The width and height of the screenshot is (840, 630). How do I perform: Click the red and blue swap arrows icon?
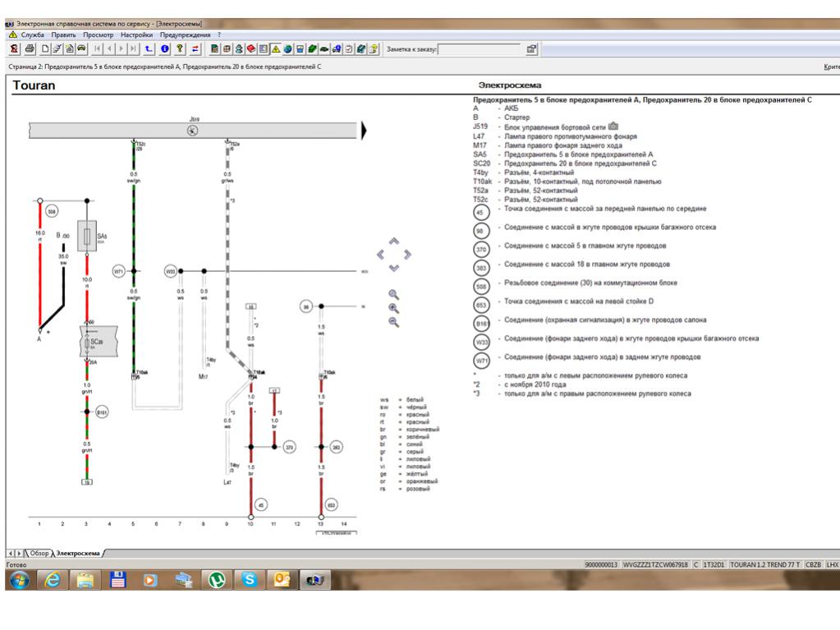(x=195, y=48)
